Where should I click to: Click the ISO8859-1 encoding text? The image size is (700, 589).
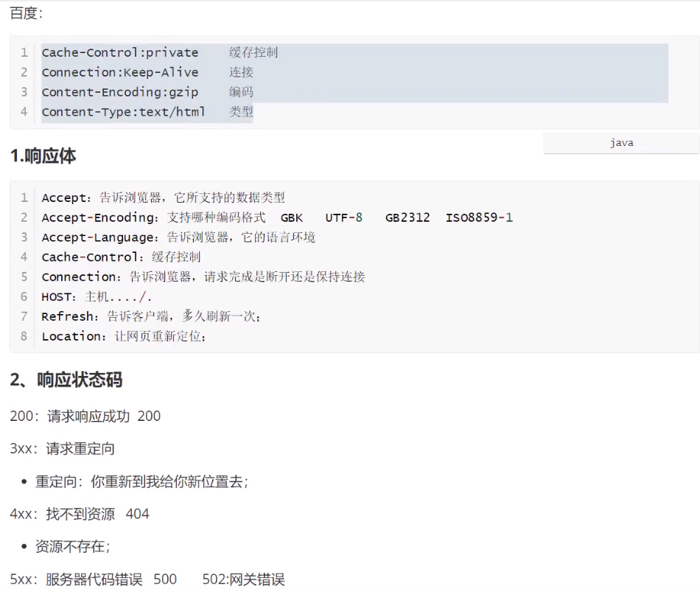(x=480, y=217)
